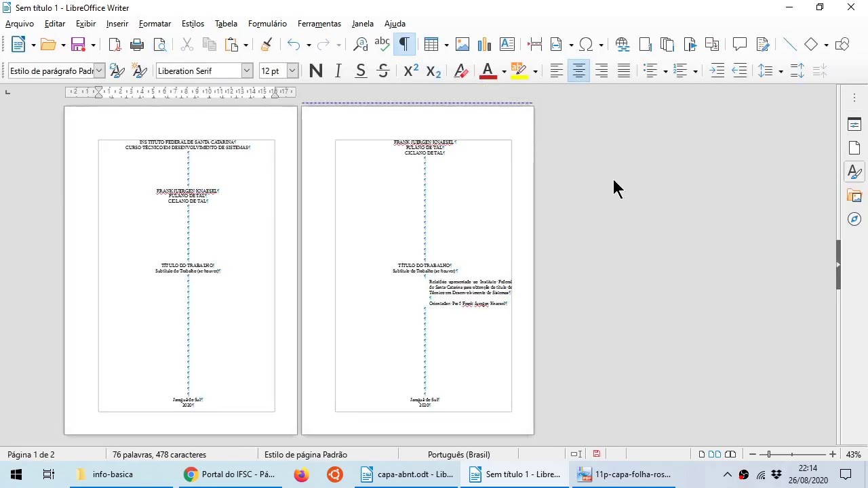Open the sidebar Styles panel

[854, 172]
